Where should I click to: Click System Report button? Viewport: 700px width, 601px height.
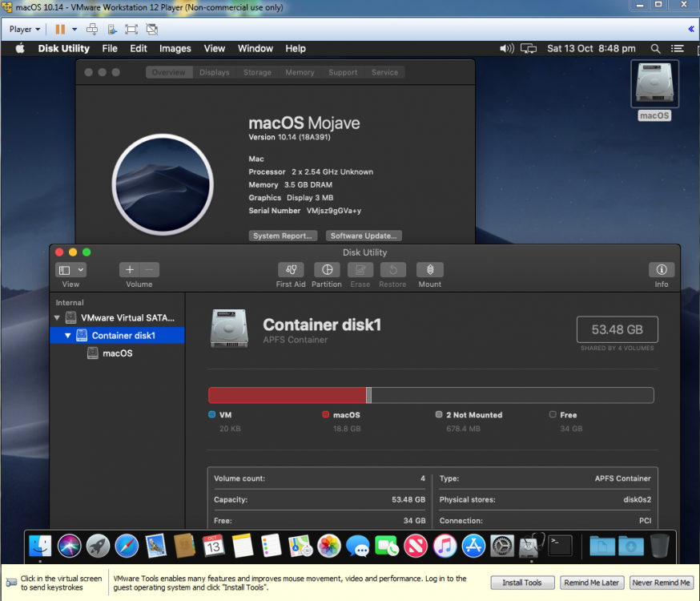pyautogui.click(x=283, y=236)
